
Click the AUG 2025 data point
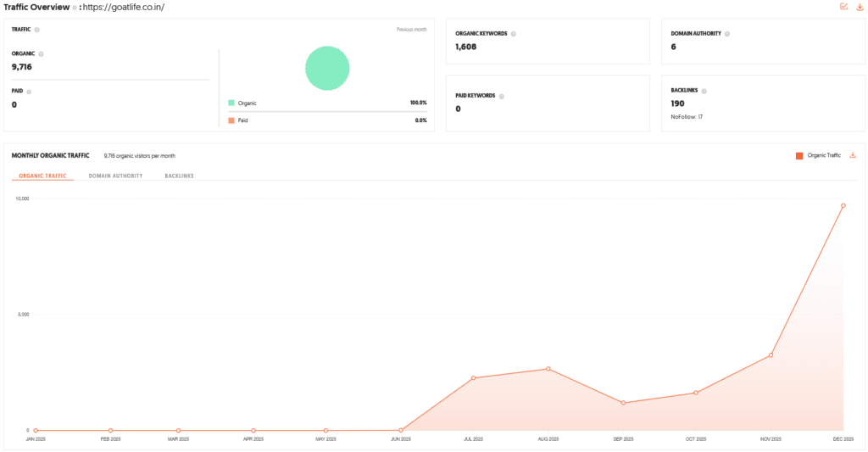[548, 368]
